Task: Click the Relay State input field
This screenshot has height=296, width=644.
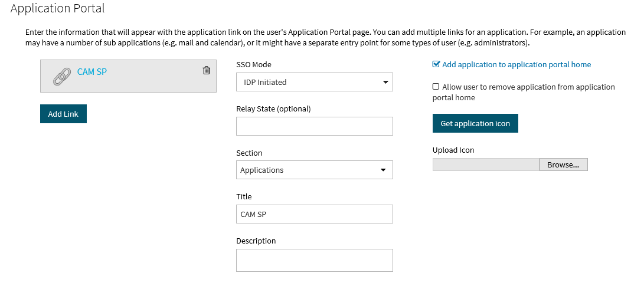Action: (x=315, y=126)
